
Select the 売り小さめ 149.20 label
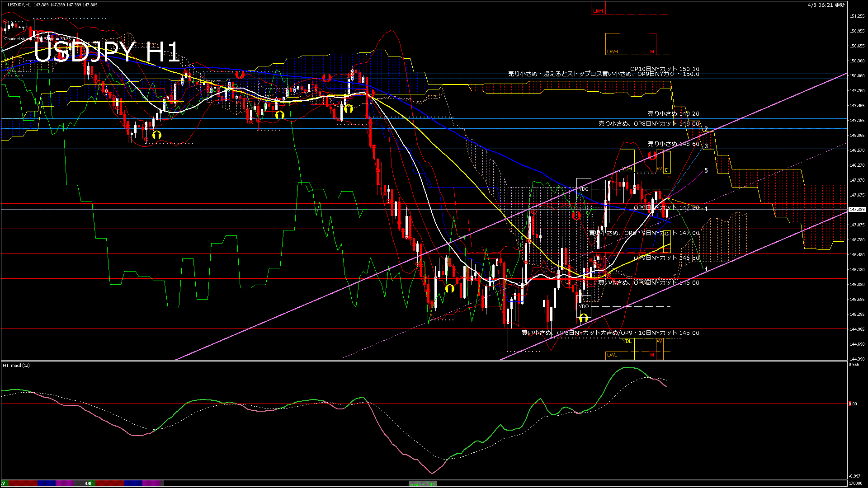click(673, 114)
